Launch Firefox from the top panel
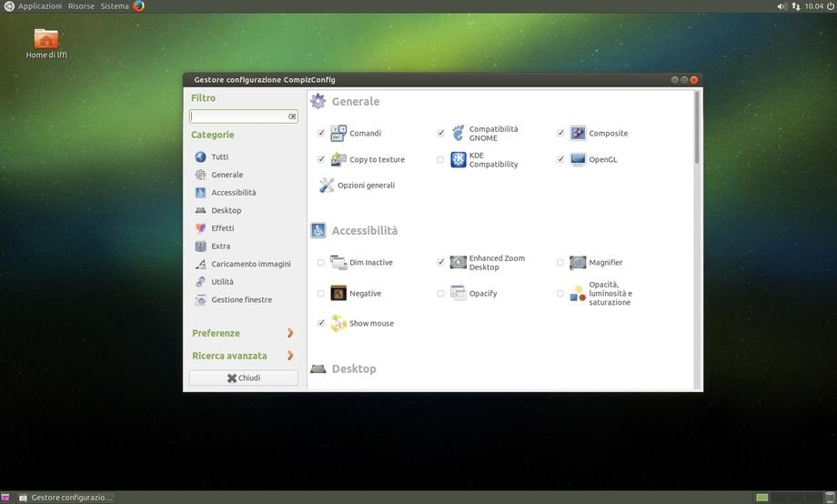Viewport: 837px width, 504px height. [x=138, y=6]
